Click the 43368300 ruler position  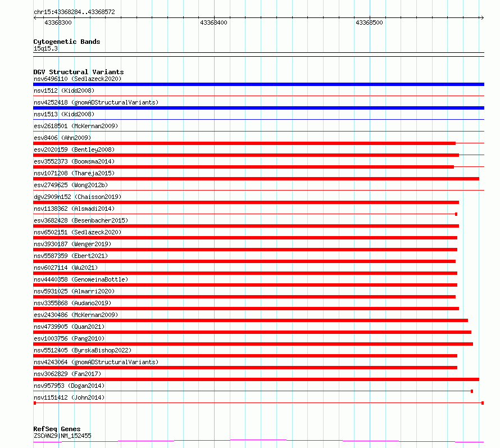click(x=58, y=22)
